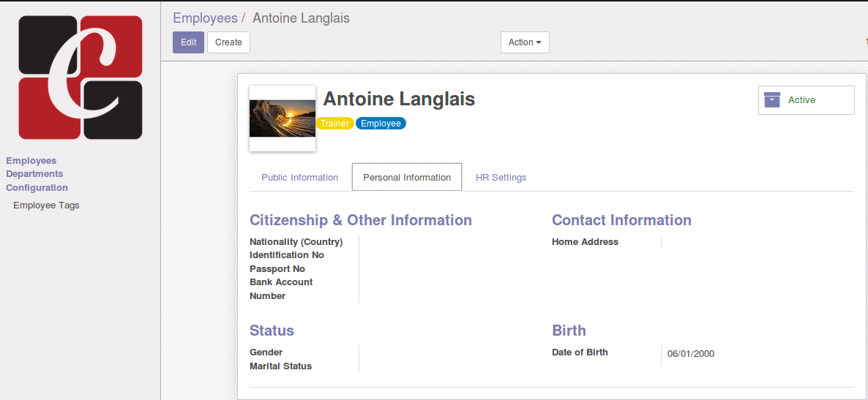Open the HR Settings tab
Screen dimensions: 868x400
point(501,178)
